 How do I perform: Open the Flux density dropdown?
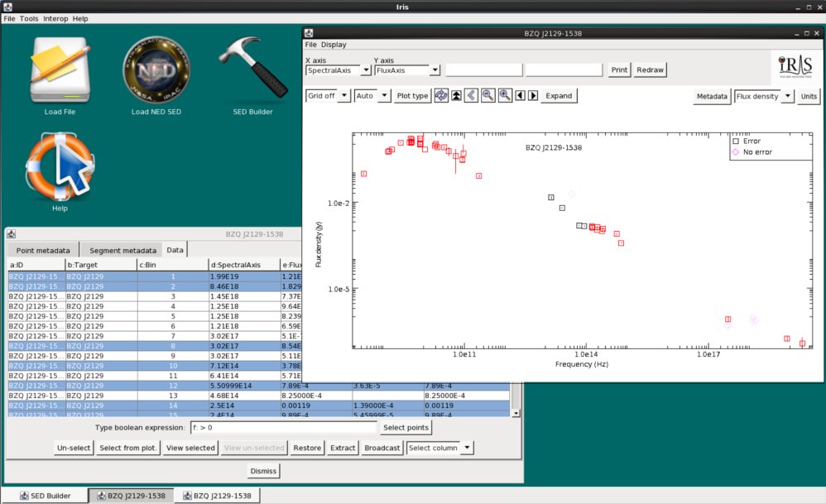tap(764, 96)
